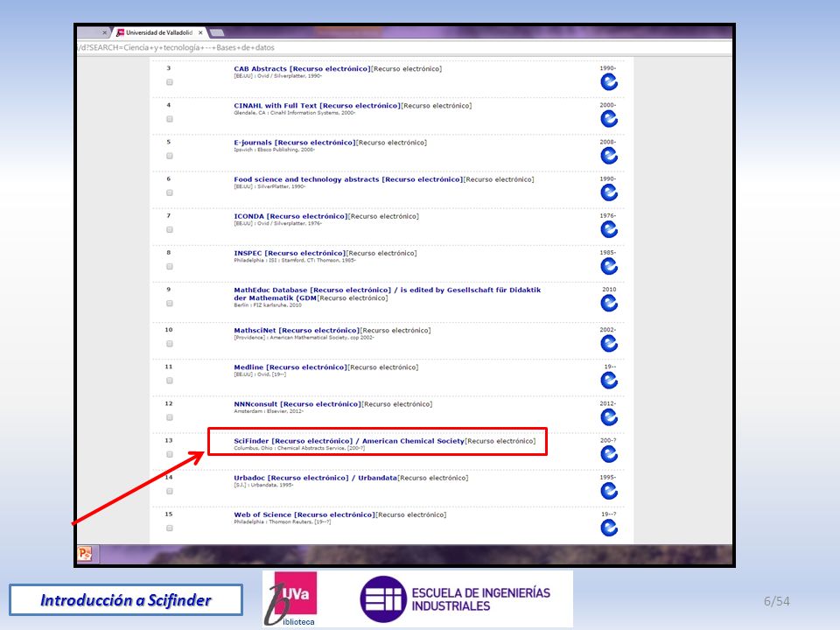Open a new browser tab

point(216,32)
